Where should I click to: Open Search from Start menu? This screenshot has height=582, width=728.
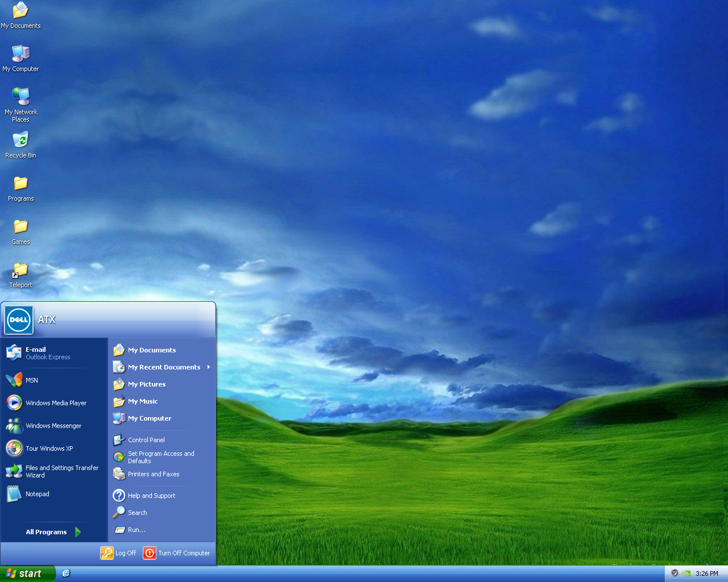[x=163, y=513]
